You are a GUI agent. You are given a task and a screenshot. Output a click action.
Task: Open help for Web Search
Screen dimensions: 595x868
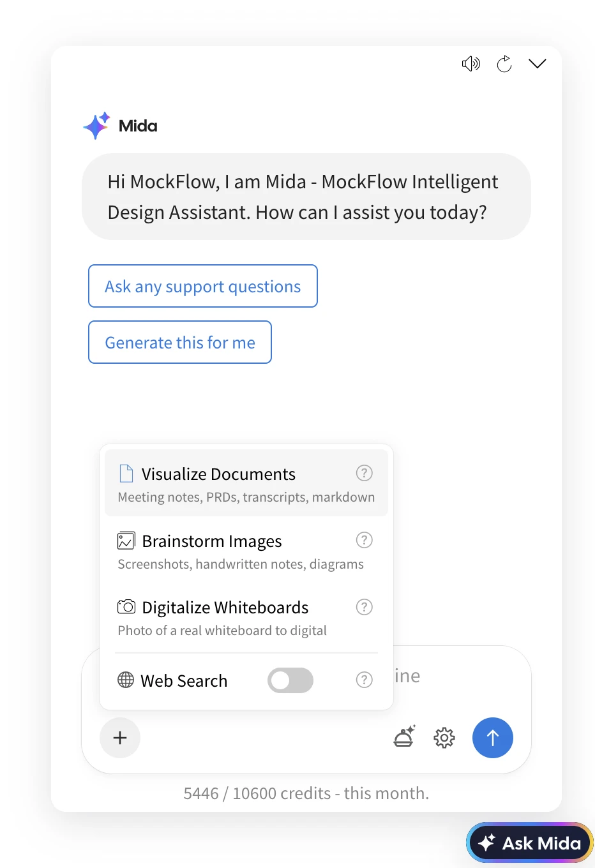[x=364, y=680]
